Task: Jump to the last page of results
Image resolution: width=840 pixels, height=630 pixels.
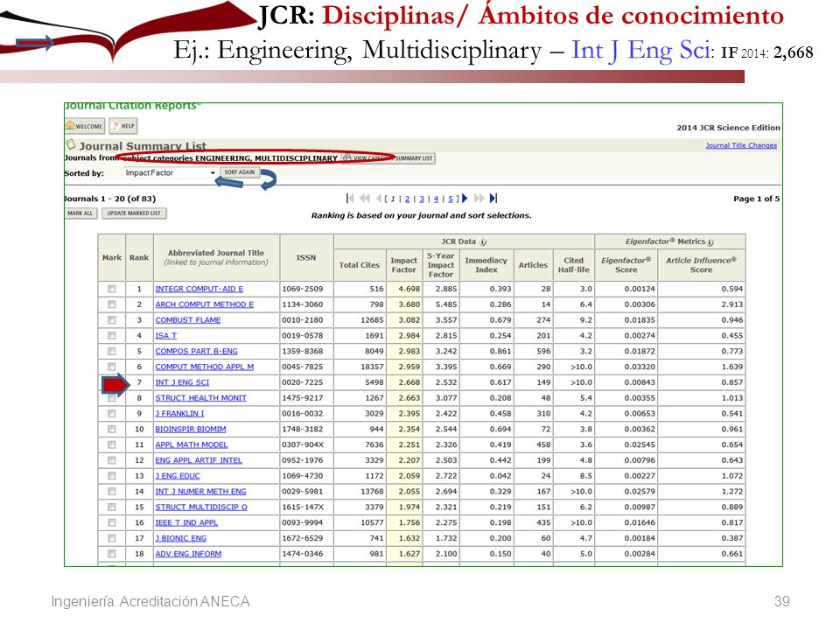Action: tap(493, 199)
